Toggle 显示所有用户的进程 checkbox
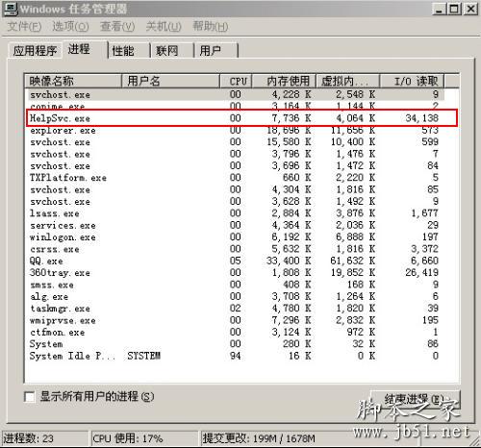 point(30,397)
